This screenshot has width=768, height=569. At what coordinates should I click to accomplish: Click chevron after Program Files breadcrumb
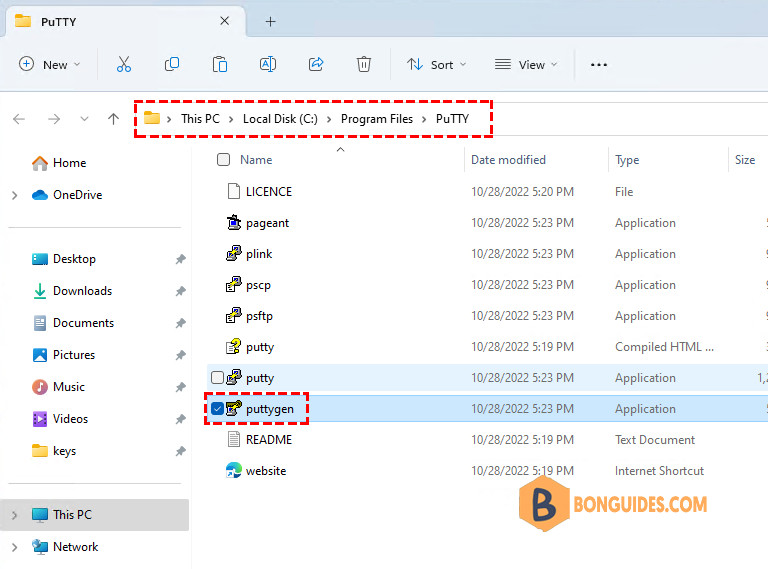[x=424, y=119]
